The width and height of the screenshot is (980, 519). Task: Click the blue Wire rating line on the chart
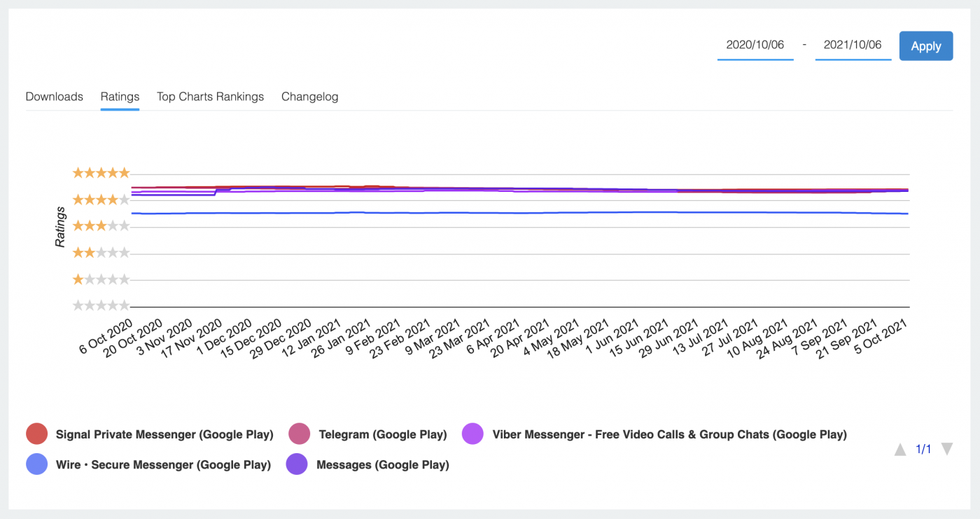click(490, 212)
